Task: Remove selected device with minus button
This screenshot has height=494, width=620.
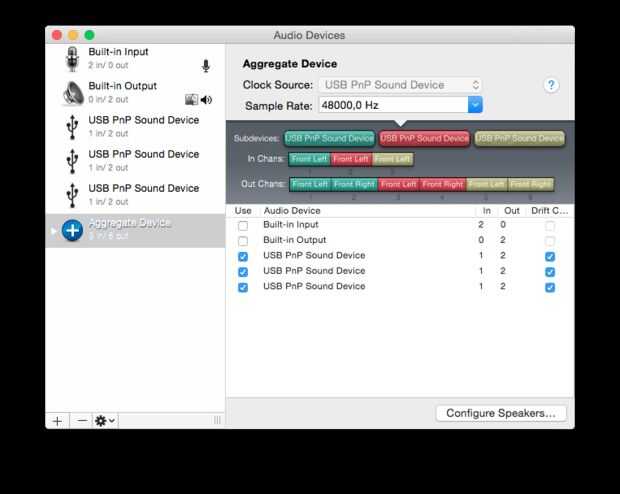Action: tap(82, 421)
